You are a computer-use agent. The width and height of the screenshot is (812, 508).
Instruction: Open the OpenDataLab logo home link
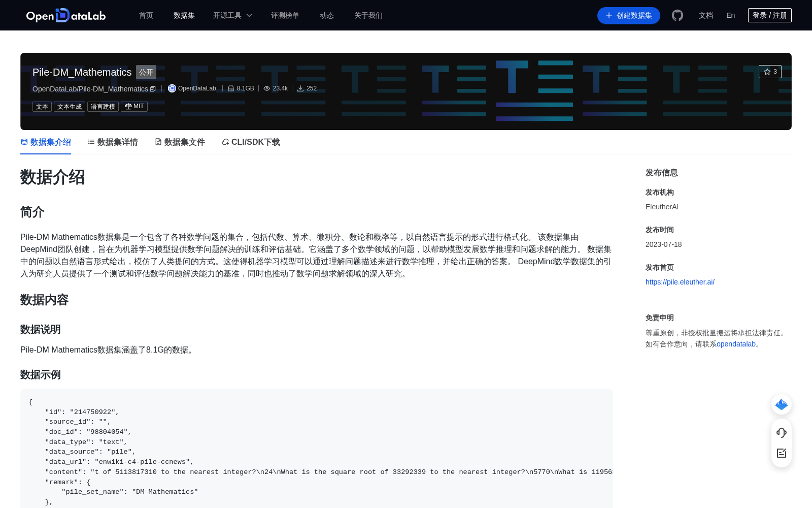point(66,15)
